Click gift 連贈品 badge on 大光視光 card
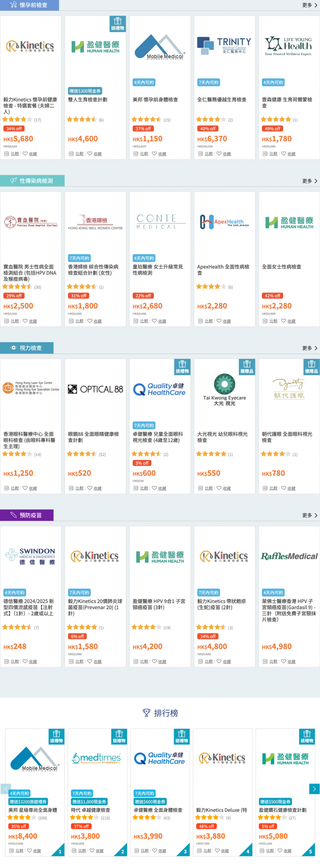The height and width of the screenshot is (868, 320). [247, 367]
